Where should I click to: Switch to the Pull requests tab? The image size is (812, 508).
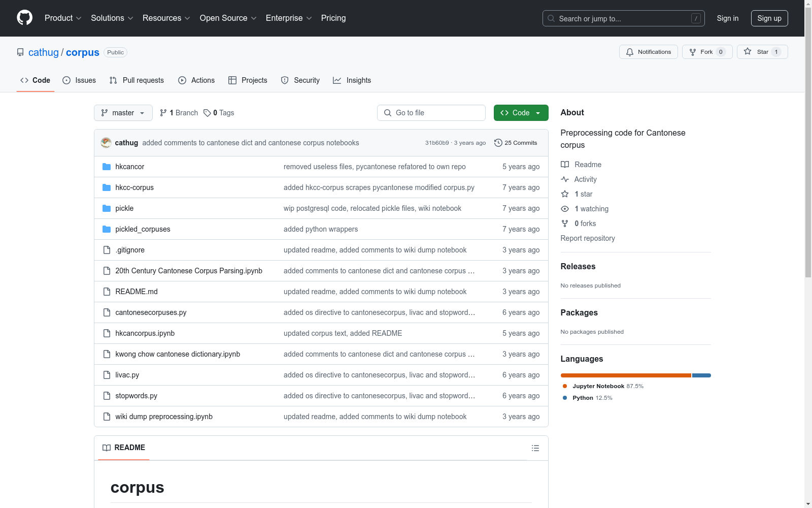[x=137, y=80]
